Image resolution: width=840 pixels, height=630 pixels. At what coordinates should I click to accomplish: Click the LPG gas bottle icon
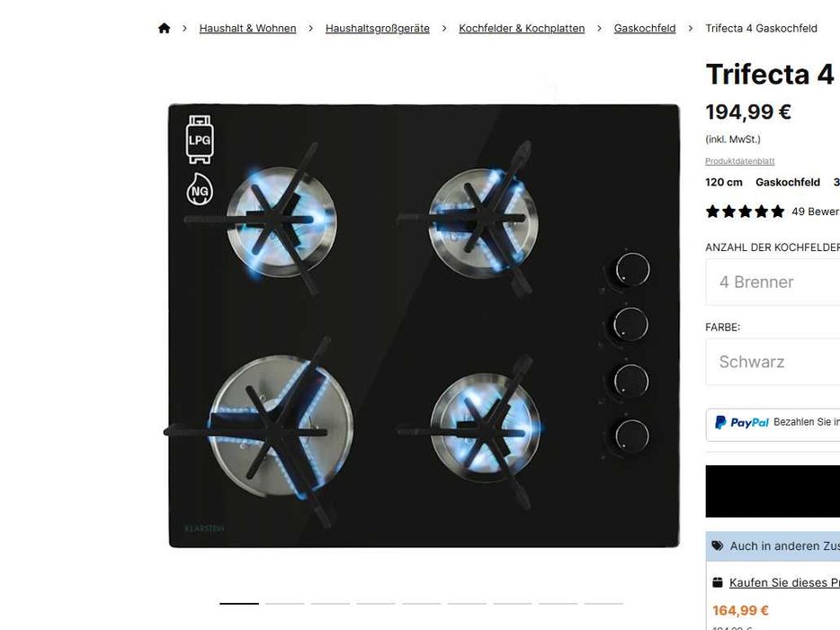click(200, 139)
